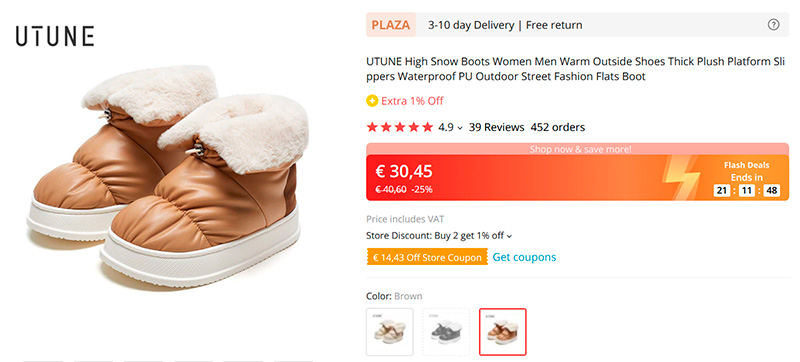Open the 39 Reviews link
Viewport: 800px width, 362px height.
[x=496, y=127]
